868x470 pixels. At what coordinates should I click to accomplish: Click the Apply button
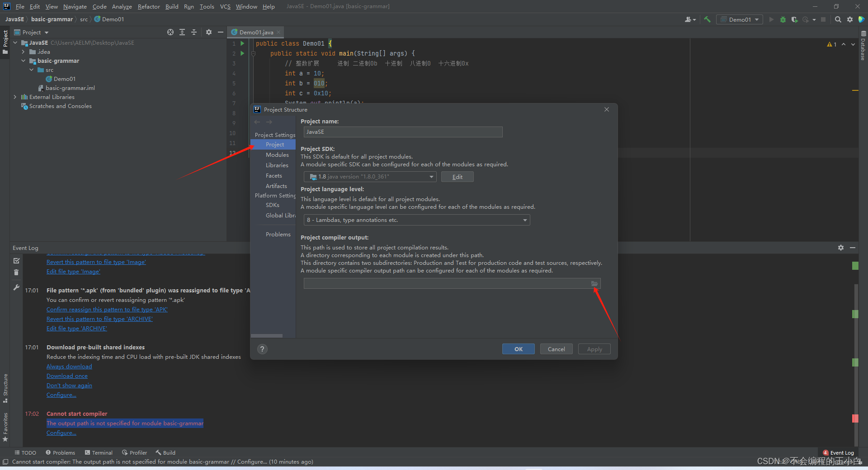click(594, 349)
